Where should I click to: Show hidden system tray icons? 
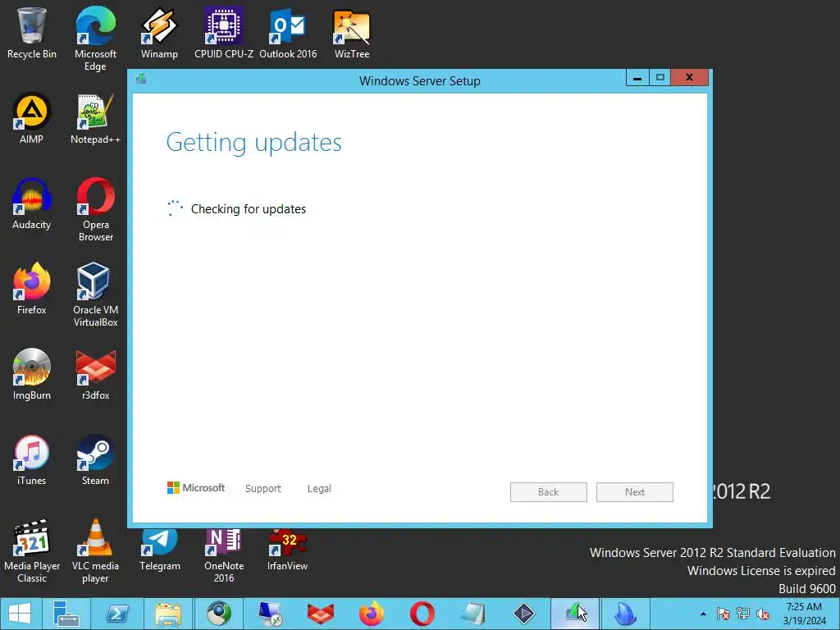[703, 614]
